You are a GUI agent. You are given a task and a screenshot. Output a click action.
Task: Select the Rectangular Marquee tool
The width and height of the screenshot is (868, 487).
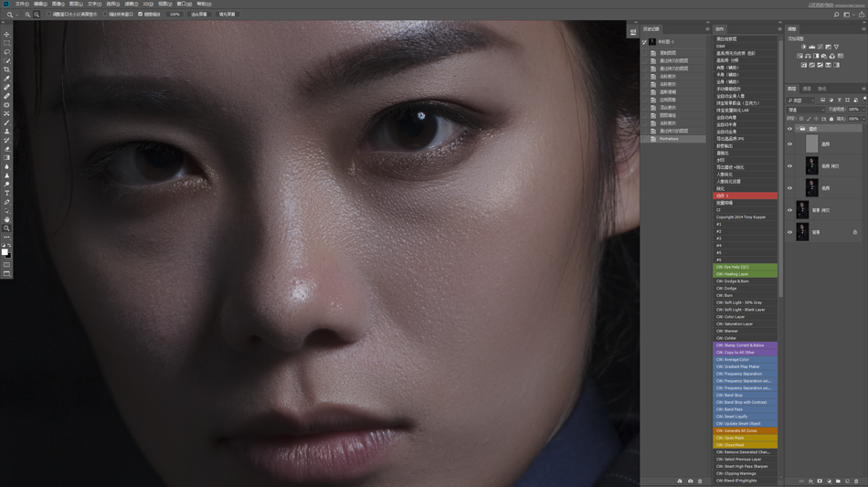6,43
